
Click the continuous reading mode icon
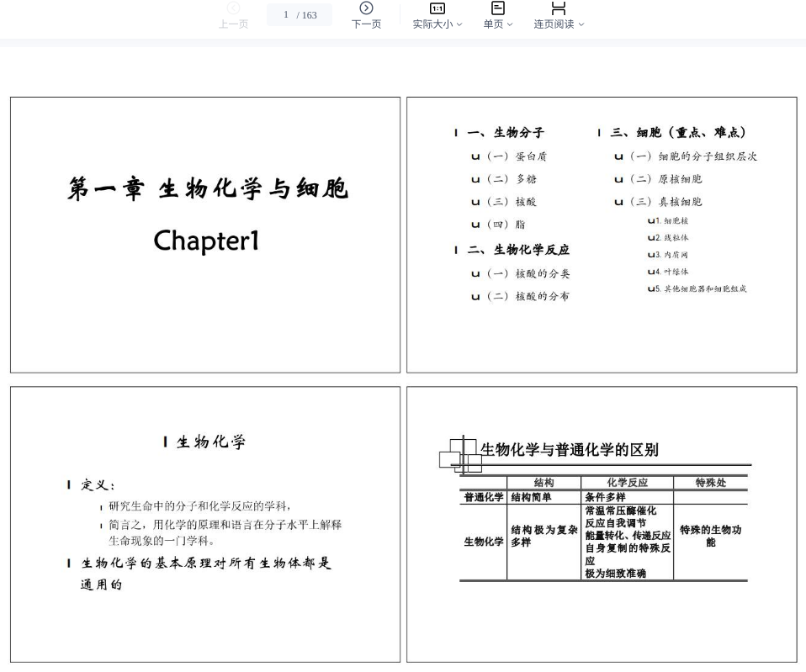point(558,8)
